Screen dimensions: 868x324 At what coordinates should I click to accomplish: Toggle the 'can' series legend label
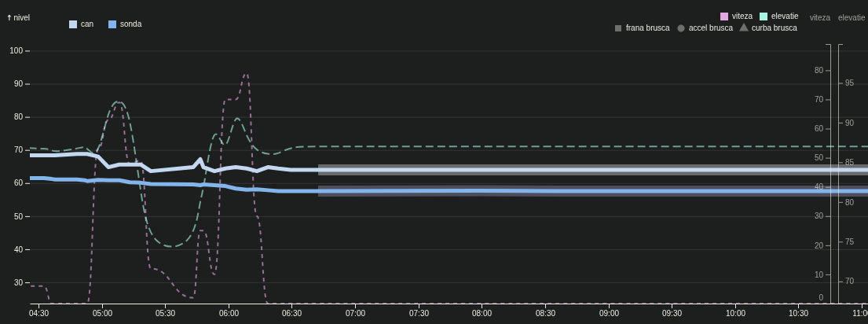(87, 24)
